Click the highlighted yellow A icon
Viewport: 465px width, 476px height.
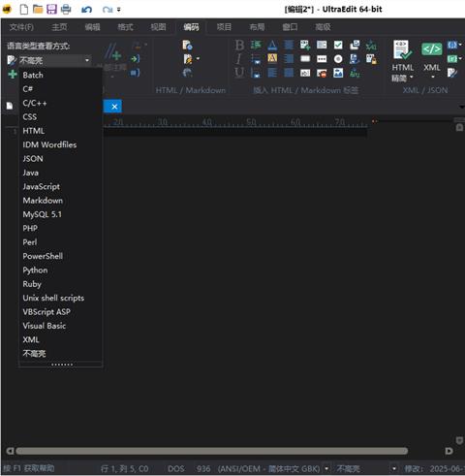(x=272, y=58)
